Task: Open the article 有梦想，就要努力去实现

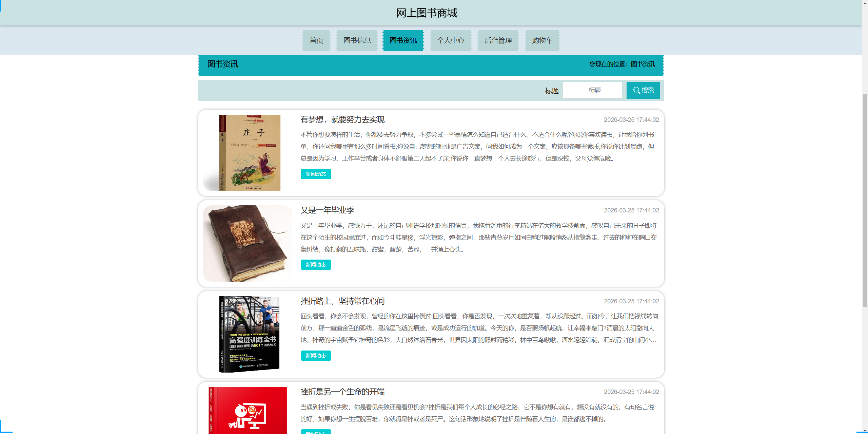Action: (x=343, y=120)
